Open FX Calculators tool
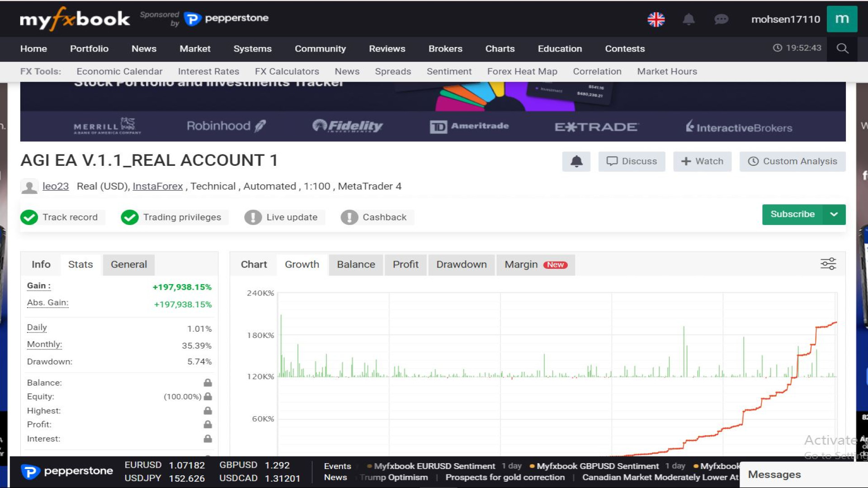Image resolution: width=868 pixels, height=488 pixels. point(287,71)
